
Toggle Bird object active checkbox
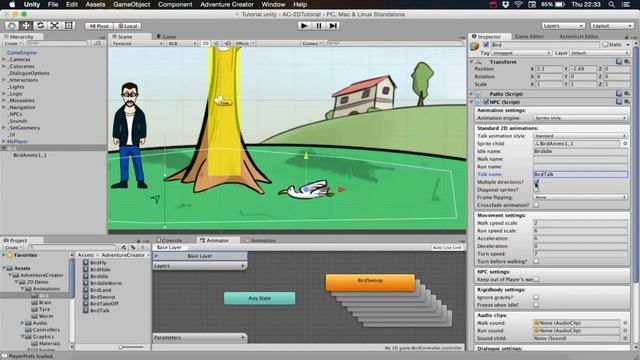486,44
